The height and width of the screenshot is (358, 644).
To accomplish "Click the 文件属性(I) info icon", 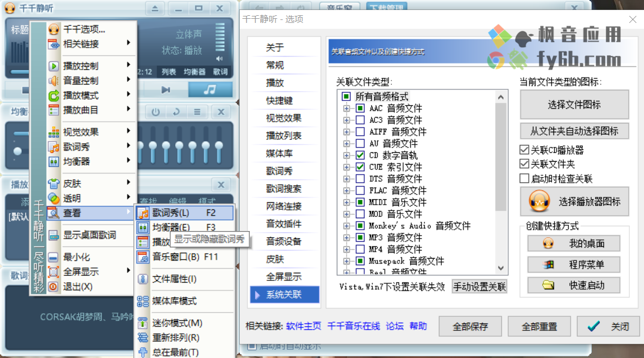I will pyautogui.click(x=143, y=279).
